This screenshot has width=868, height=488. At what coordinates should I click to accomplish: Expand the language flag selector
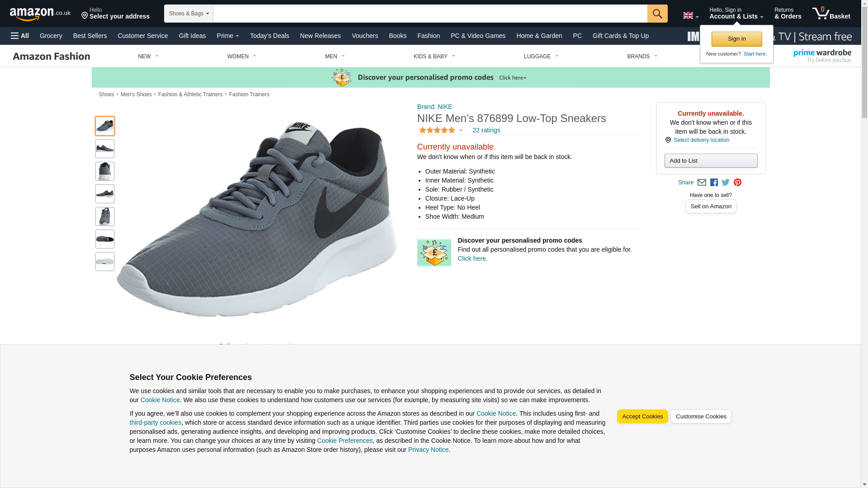pos(690,16)
